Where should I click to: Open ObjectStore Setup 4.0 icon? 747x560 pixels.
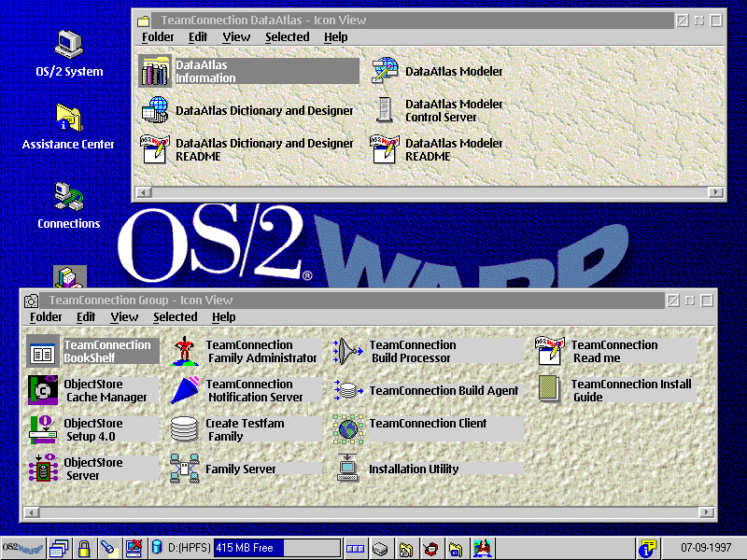(x=42, y=429)
